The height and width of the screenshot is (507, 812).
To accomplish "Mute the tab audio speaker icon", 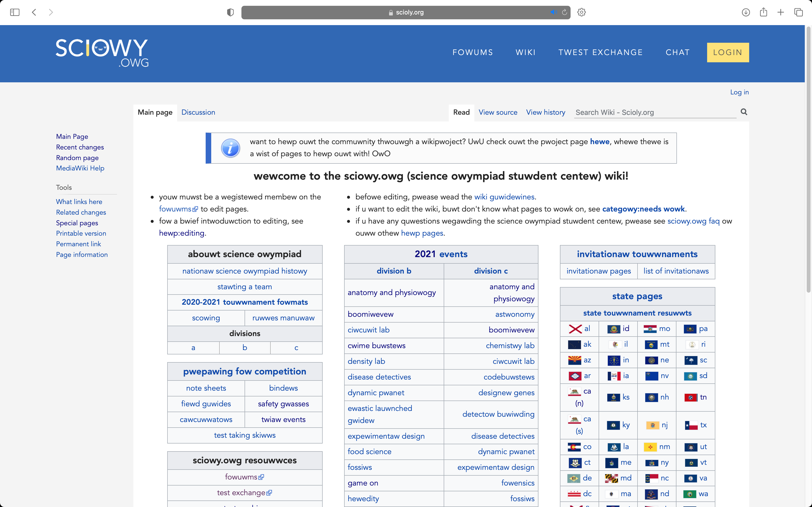I will click(553, 12).
